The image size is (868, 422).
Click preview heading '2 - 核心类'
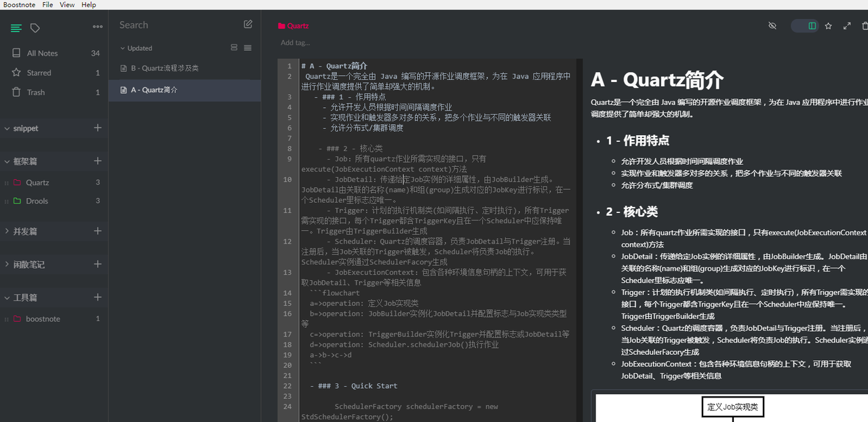[x=631, y=212]
